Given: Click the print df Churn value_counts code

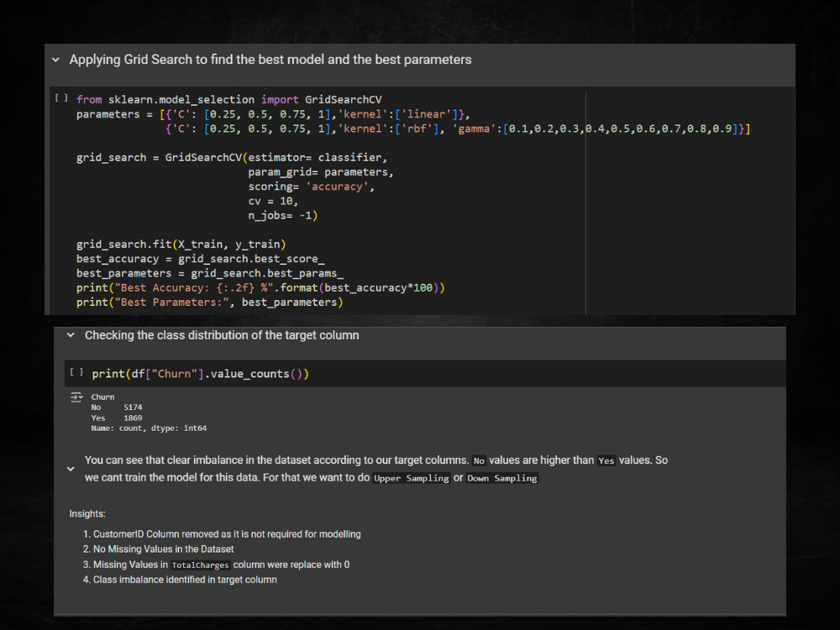Looking at the screenshot, I should [201, 374].
